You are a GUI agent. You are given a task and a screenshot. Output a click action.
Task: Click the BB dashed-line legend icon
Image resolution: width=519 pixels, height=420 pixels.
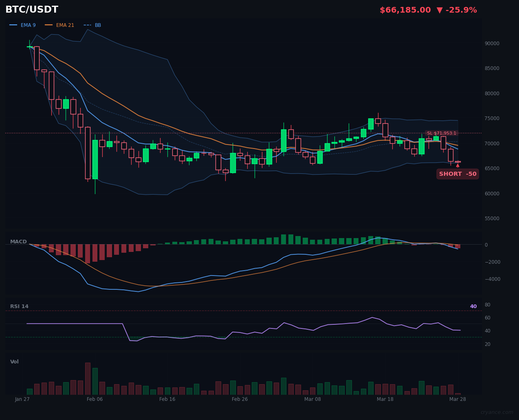pos(88,25)
